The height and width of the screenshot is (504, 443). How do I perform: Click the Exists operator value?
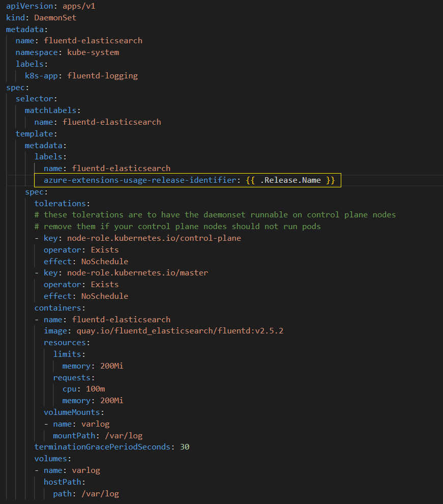pos(104,249)
